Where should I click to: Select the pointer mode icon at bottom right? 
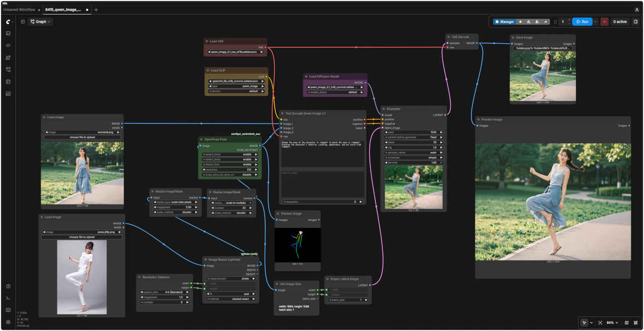point(584,322)
